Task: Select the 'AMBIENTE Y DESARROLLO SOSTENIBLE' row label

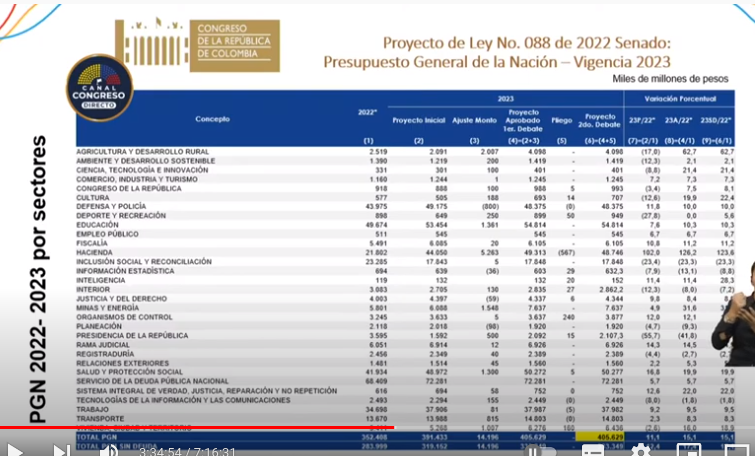Action: tap(145, 161)
